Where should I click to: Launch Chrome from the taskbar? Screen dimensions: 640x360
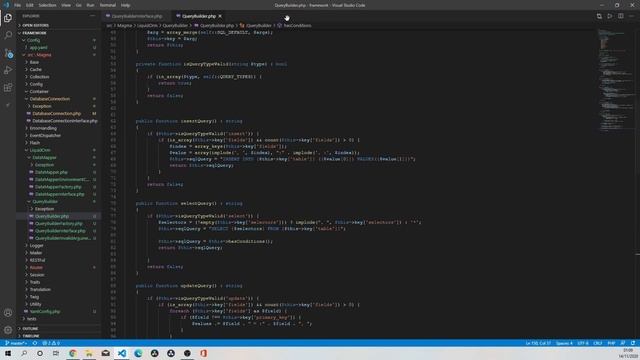pyautogui.click(x=73, y=353)
